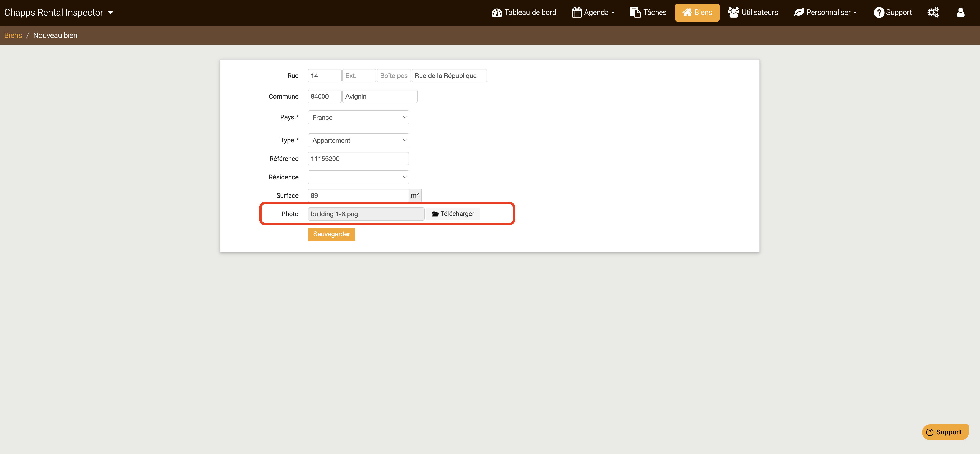The height and width of the screenshot is (454, 980).
Task: Expand the Personnaliser menu
Action: click(825, 13)
